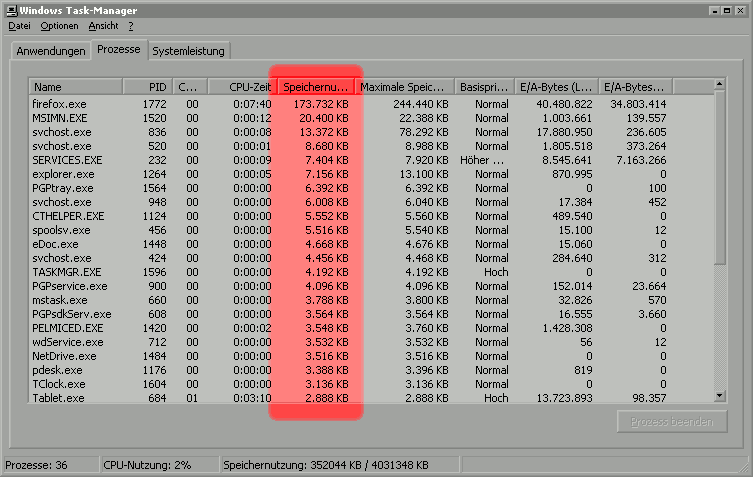The height and width of the screenshot is (477, 753).
Task: Click the 244.440 KB peak memory value
Action: tap(421, 104)
